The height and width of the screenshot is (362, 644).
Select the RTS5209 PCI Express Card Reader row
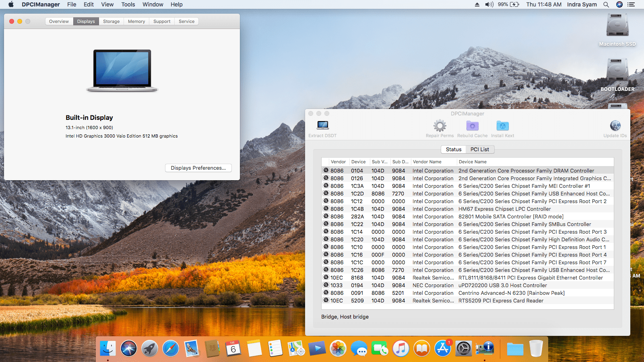(x=501, y=300)
